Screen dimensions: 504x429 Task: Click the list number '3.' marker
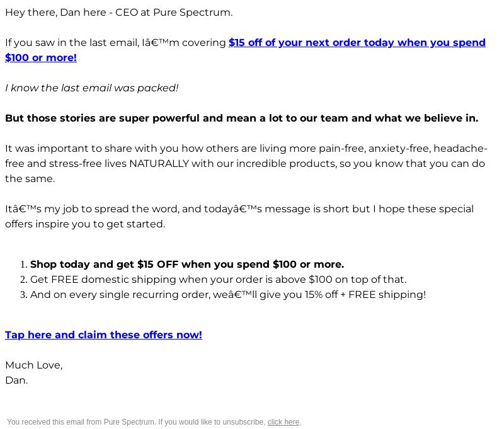point(24,294)
